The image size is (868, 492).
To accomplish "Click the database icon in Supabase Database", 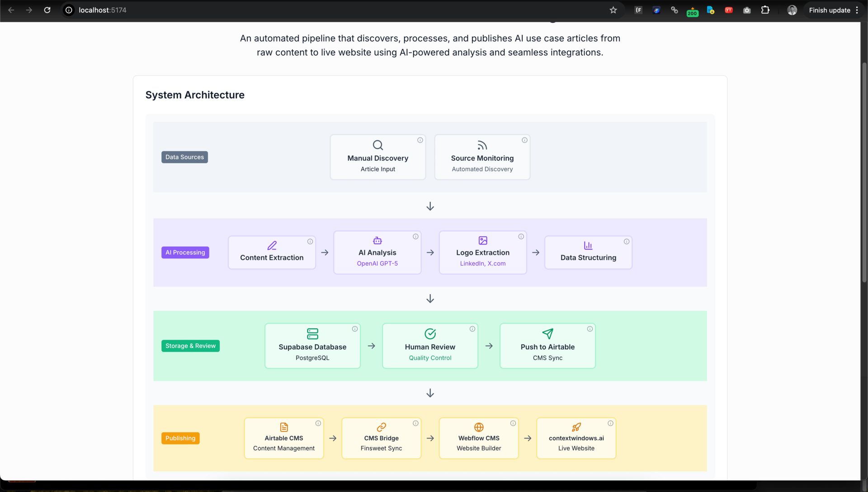I will 312,334.
